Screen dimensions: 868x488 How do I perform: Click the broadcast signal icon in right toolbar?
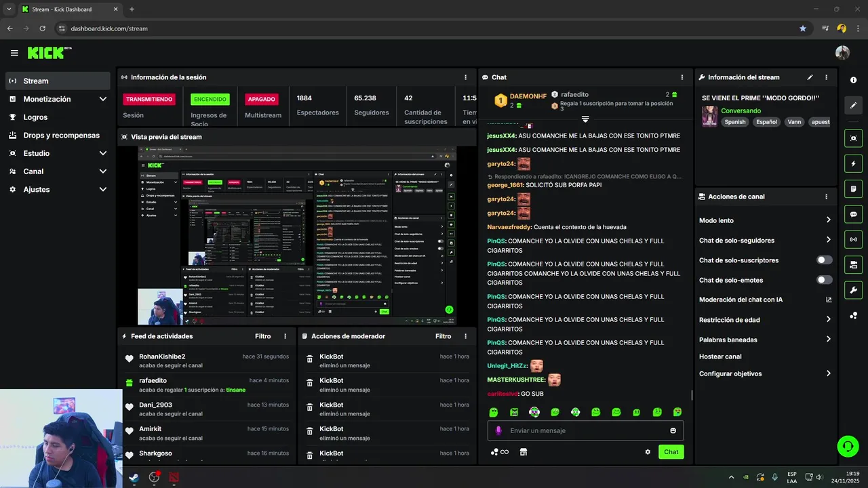tap(853, 239)
